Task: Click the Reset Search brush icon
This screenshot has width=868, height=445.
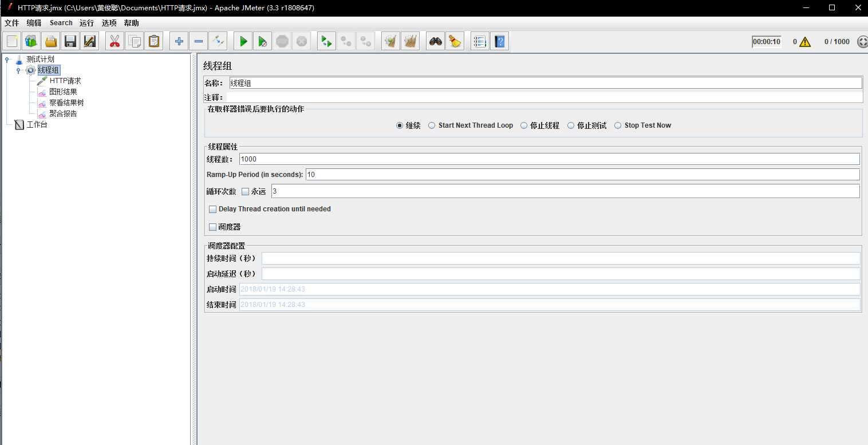Action: [455, 41]
